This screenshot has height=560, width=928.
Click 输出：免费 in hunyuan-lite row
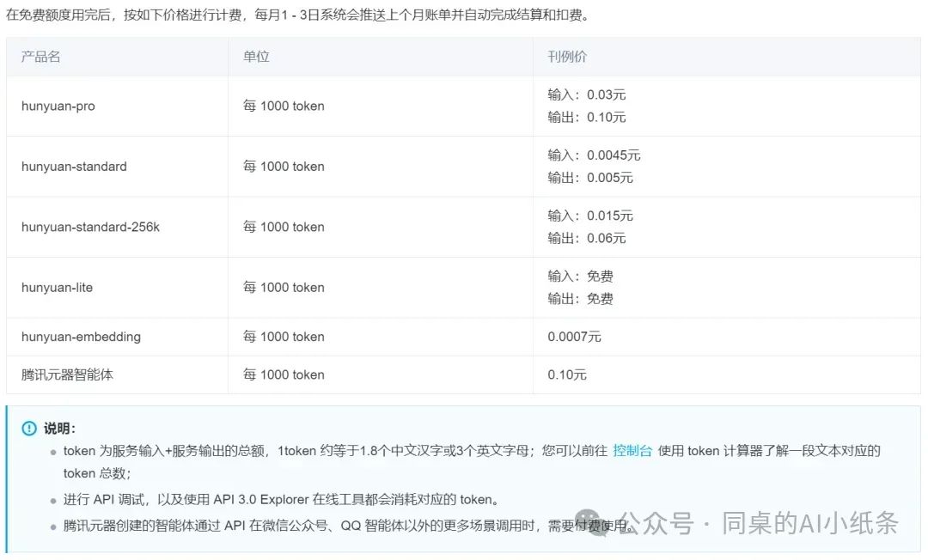coord(580,299)
